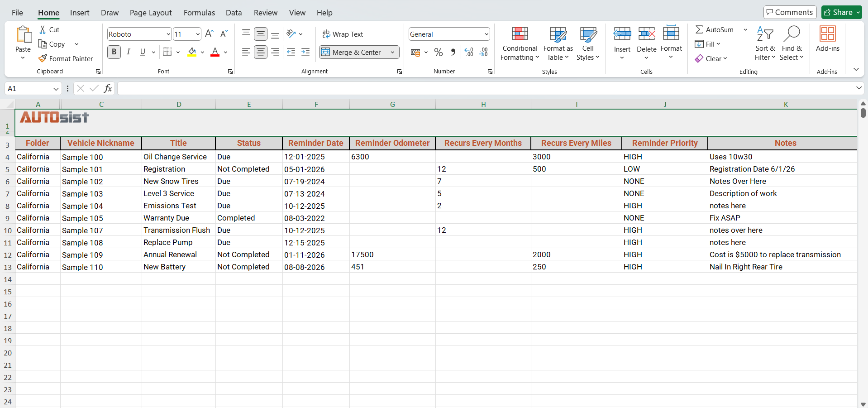
Task: Apply Percent Style to selection
Action: point(438,52)
